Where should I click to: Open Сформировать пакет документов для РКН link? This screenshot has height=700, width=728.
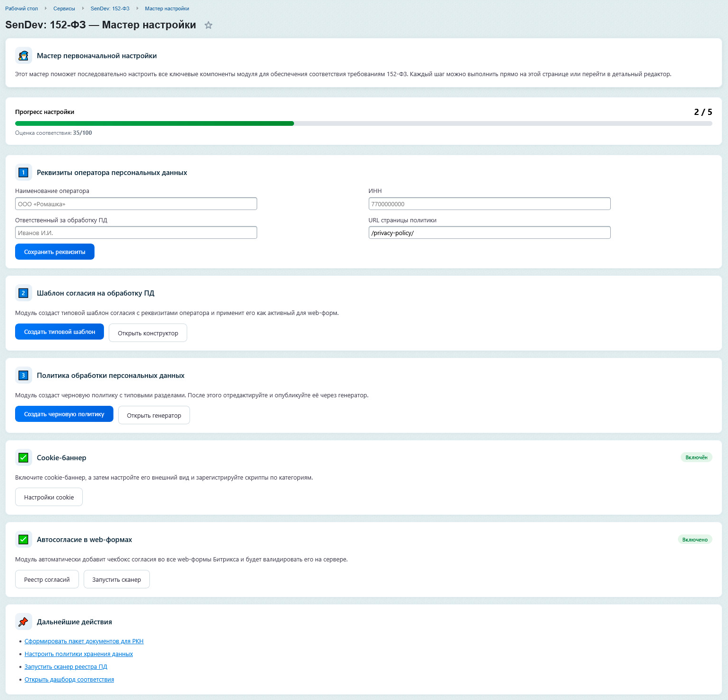84,641
